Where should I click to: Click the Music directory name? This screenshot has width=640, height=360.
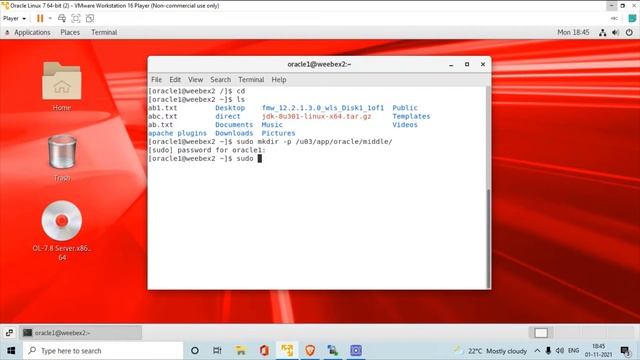tap(272, 125)
